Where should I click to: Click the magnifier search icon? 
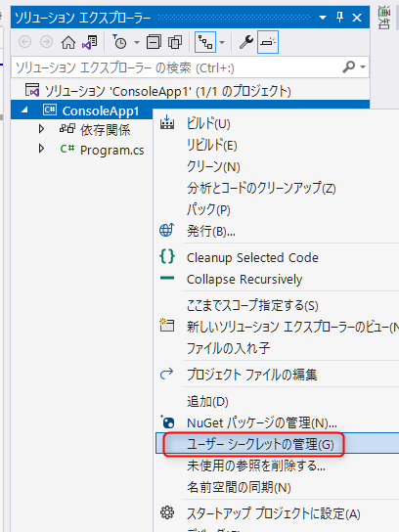349,66
